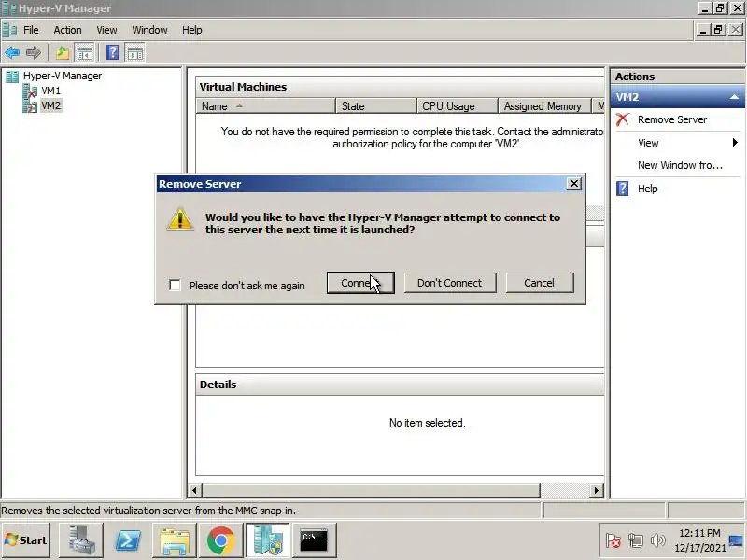
Task: Click the Virtual Machines panel heading
Action: pyautogui.click(x=243, y=87)
